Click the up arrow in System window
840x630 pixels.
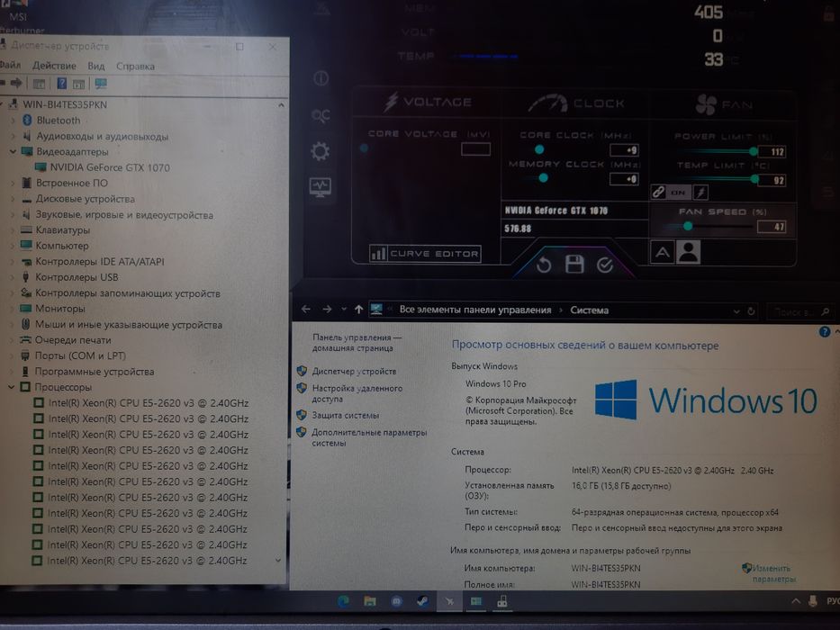pos(358,309)
